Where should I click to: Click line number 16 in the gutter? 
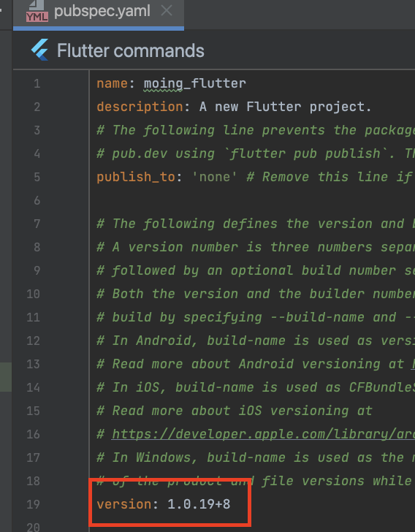pos(34,434)
